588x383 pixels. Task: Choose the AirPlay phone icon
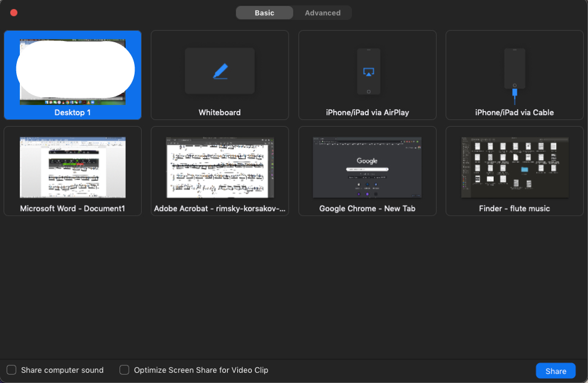click(368, 71)
